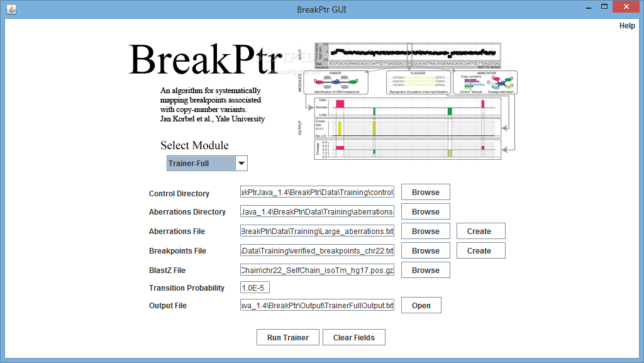Image resolution: width=644 pixels, height=363 pixels.
Task: Click the Output File label
Action: pyautogui.click(x=167, y=306)
